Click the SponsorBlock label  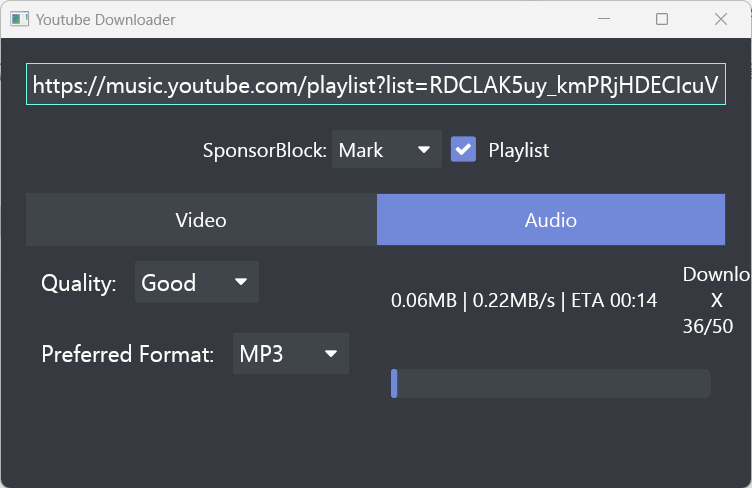point(264,150)
